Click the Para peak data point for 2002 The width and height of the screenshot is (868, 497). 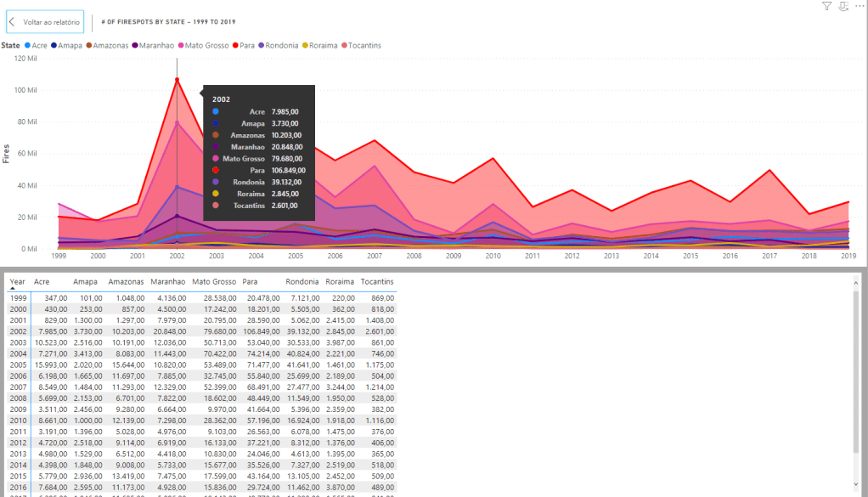click(x=177, y=80)
